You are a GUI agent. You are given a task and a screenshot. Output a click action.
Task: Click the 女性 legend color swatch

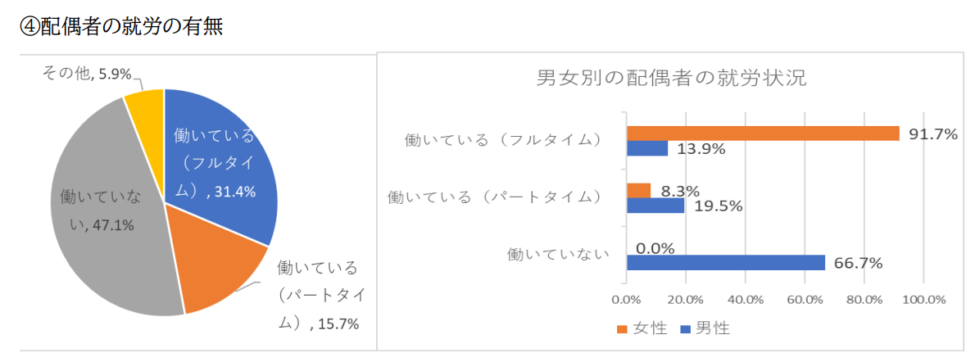(620, 329)
